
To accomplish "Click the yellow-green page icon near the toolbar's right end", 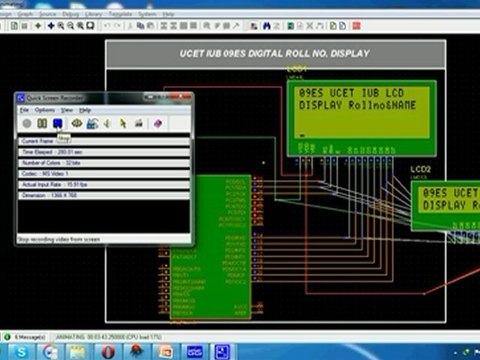I will click(x=333, y=26).
